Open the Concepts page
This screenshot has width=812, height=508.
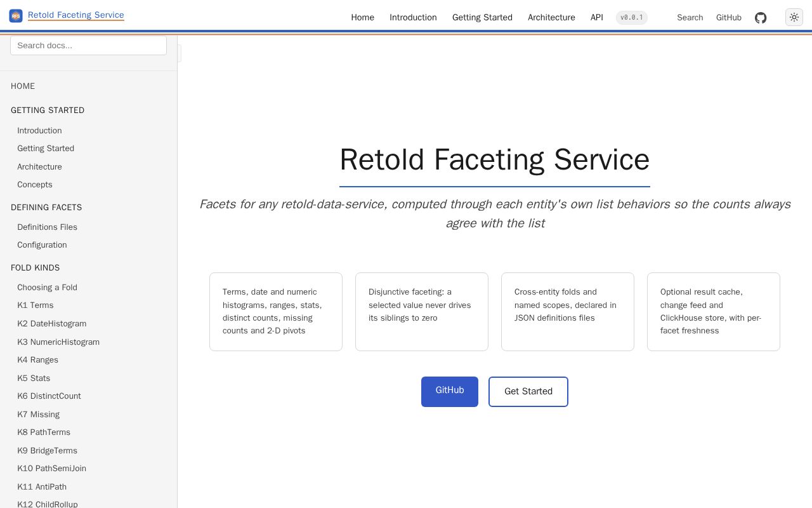click(x=35, y=185)
